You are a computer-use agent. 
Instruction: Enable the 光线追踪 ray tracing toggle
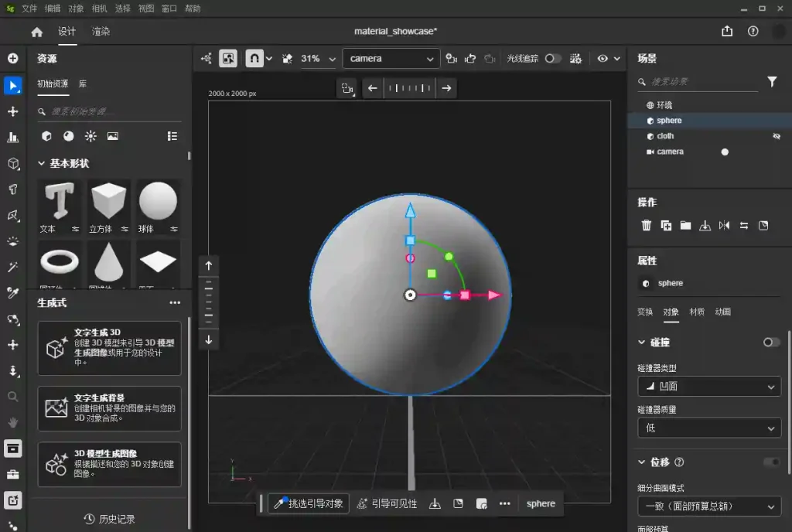pos(554,59)
